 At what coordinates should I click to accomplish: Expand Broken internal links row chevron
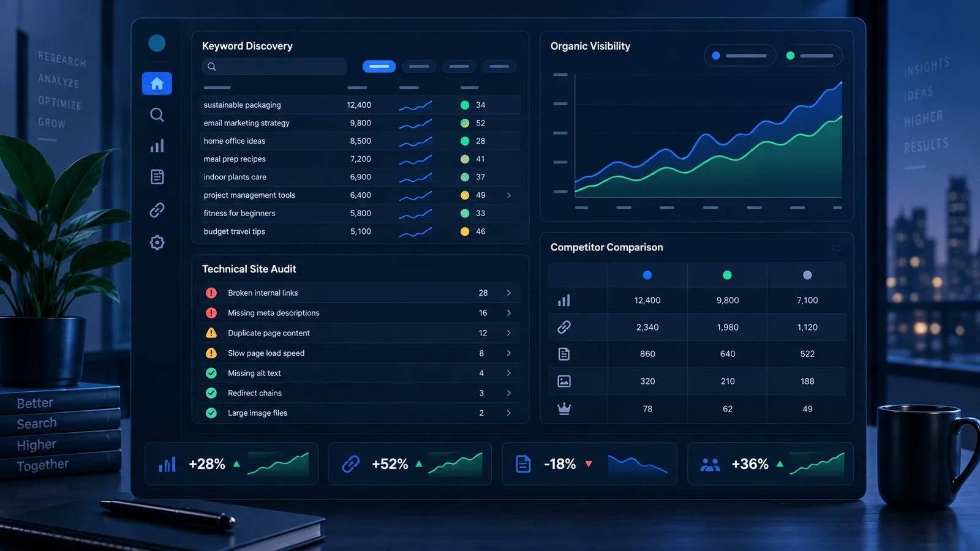(509, 293)
